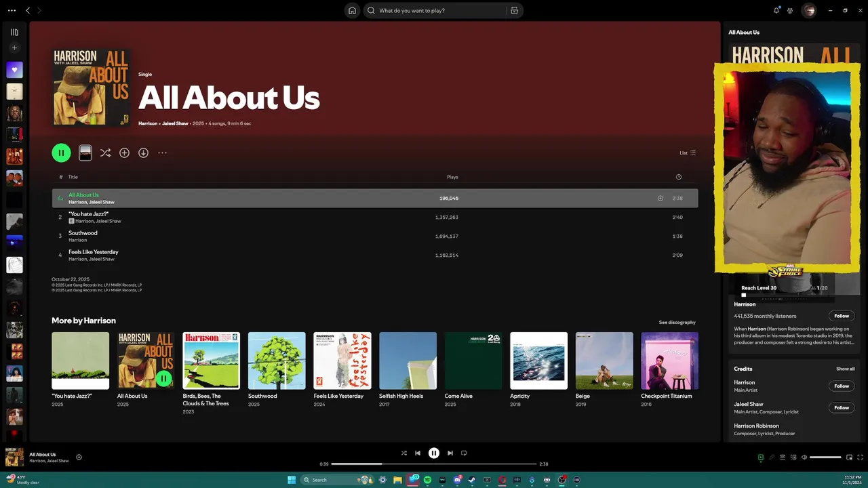Open the user profile avatar menu
The width and height of the screenshot is (868, 488).
809,10
